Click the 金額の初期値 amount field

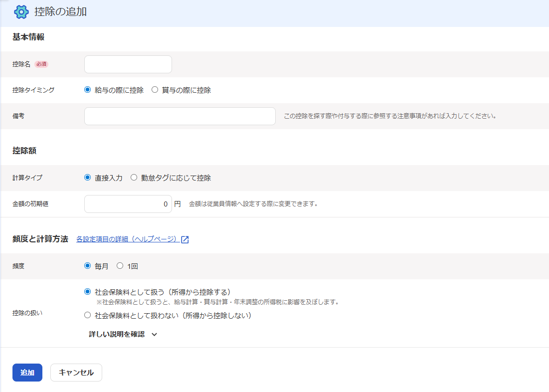pyautogui.click(x=128, y=204)
